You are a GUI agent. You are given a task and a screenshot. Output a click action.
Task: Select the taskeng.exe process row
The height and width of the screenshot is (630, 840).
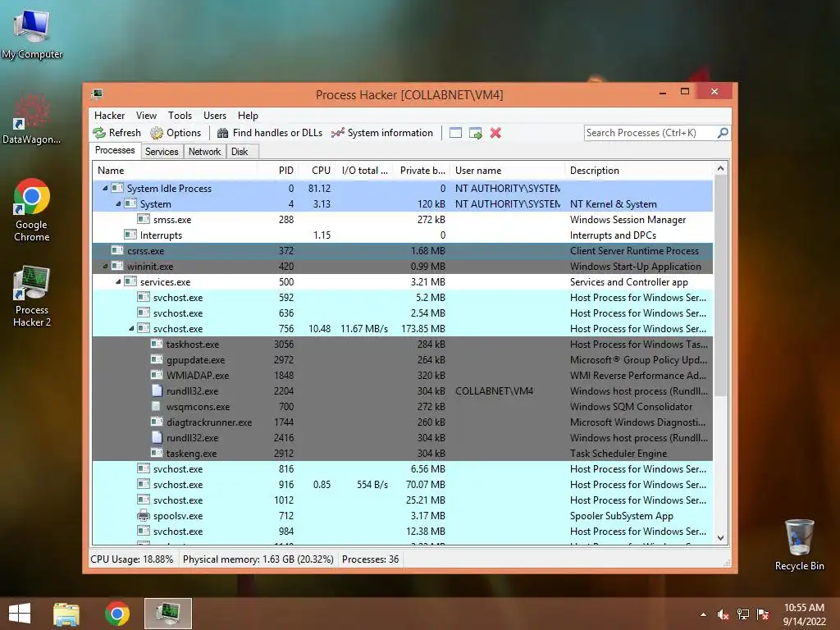tap(402, 453)
